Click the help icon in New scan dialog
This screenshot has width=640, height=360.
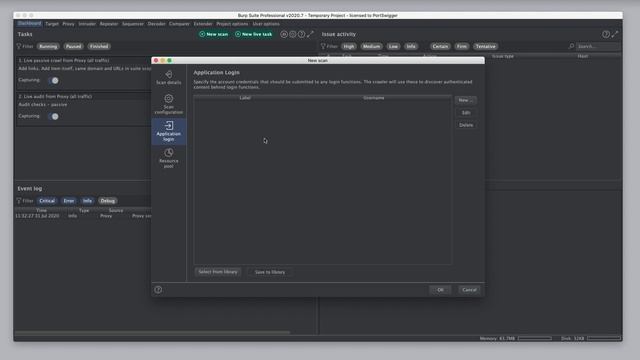point(158,290)
